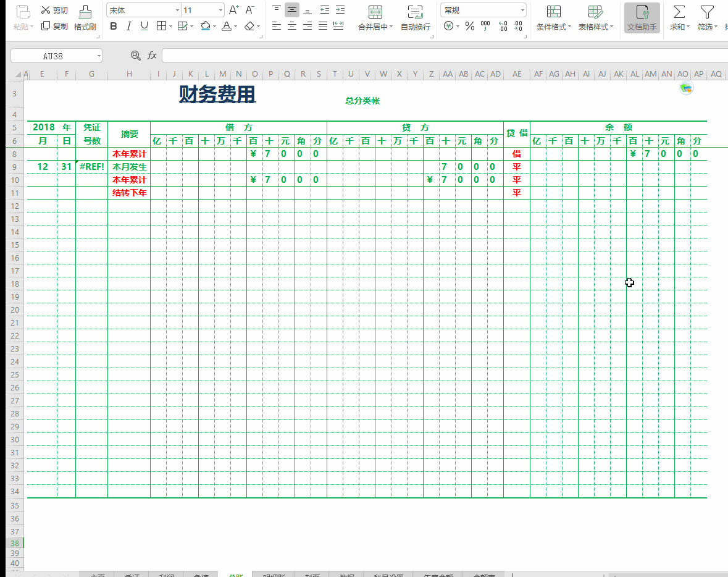Screen dimensions: 728x577
Task: Click inside the formula bar
Action: [x=445, y=56]
